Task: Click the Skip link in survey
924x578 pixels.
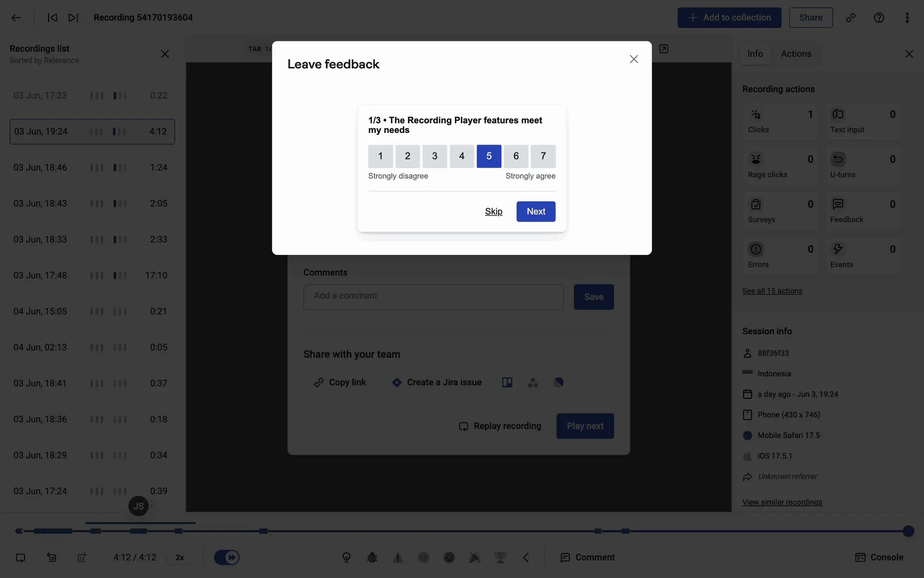Action: pyautogui.click(x=493, y=211)
